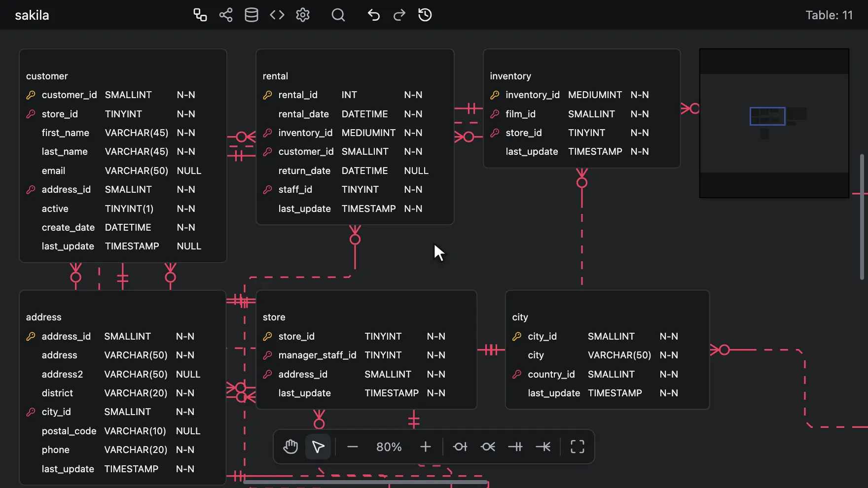The image size is (868, 488).
Task: Select the inventory table title
Action: (x=510, y=76)
